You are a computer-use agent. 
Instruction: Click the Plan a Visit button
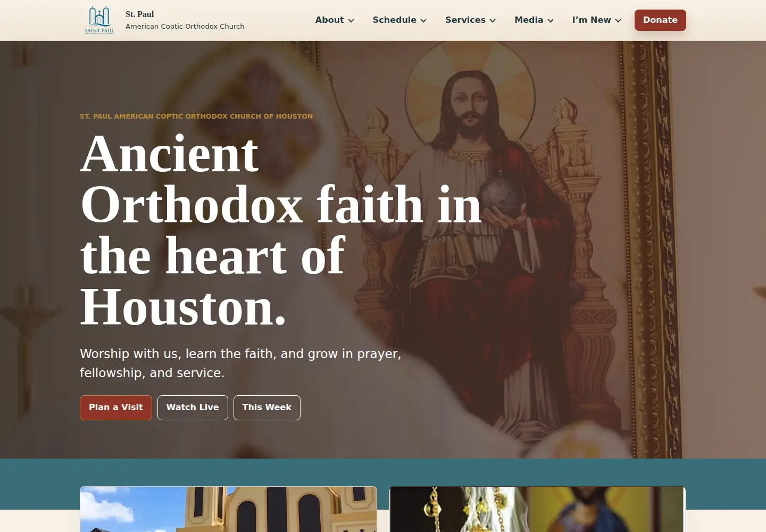(x=116, y=408)
